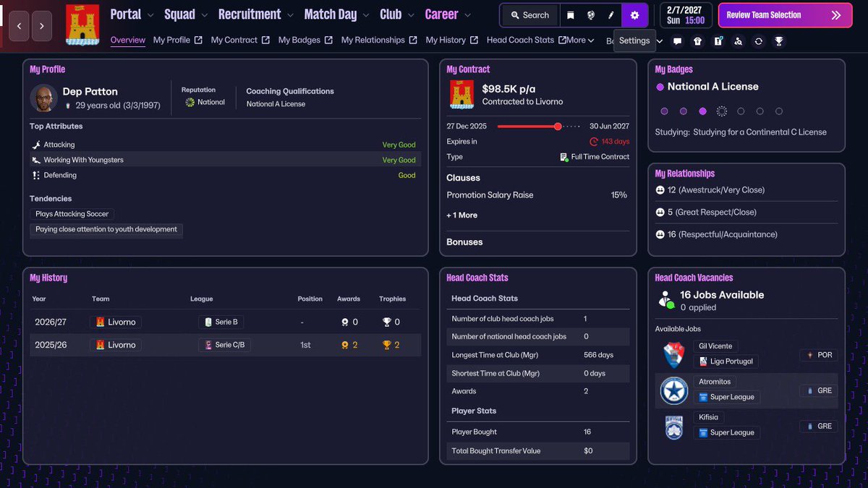Click Review Team Selection button
The image size is (868, 488).
pyautogui.click(x=785, y=15)
